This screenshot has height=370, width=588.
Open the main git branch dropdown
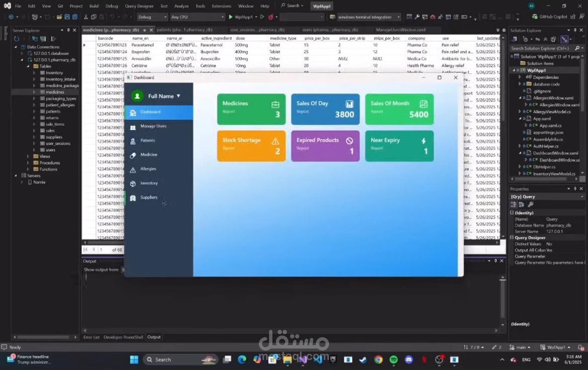520,347
